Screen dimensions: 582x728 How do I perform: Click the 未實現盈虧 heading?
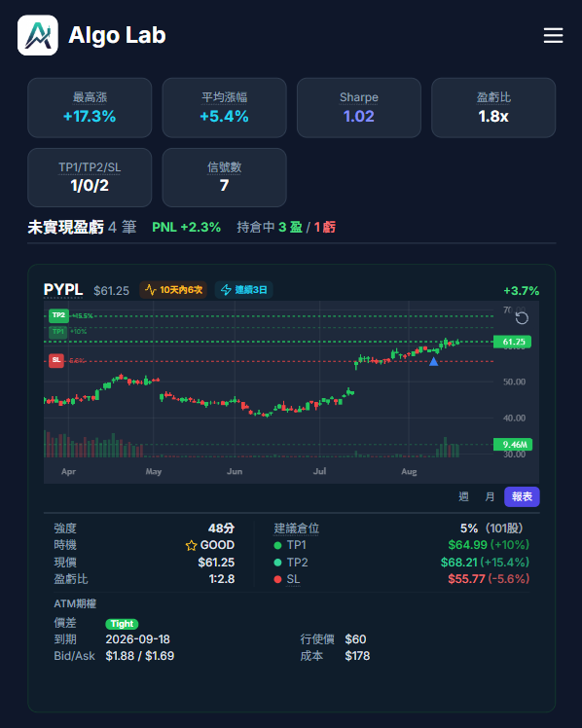coord(66,227)
